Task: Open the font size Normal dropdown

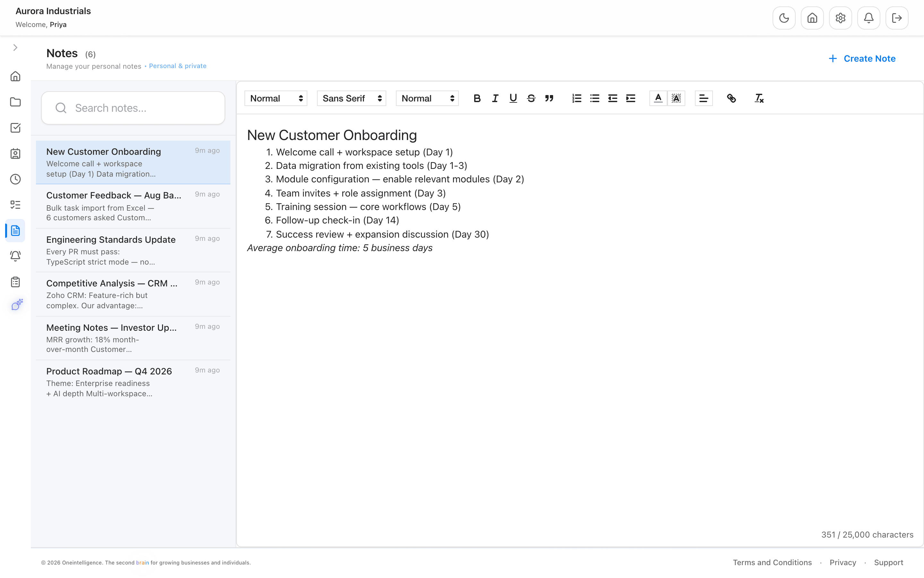Action: pos(427,98)
